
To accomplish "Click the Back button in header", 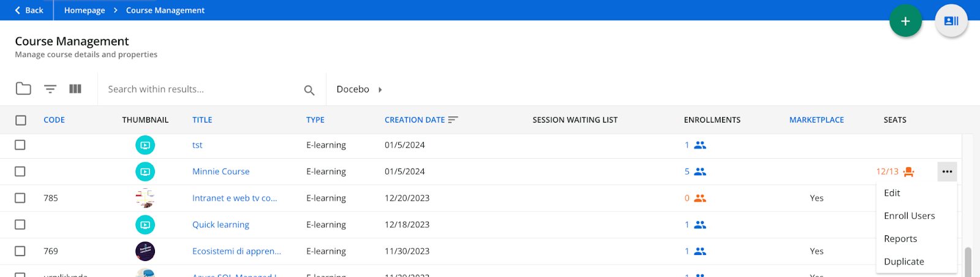I will [29, 10].
